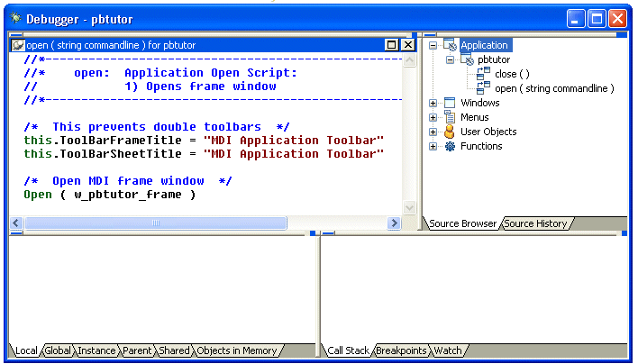This screenshot has width=638, height=364.
Task: Expand the Menus tree node
Action: click(x=433, y=117)
